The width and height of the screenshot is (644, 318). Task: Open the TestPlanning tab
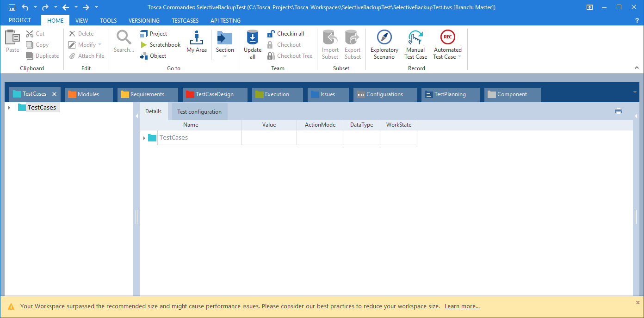(x=451, y=94)
